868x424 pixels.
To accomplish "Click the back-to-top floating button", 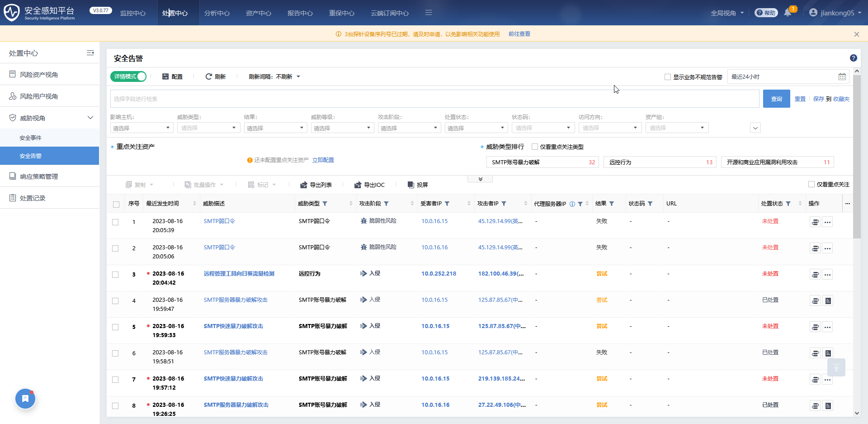I will click(836, 367).
